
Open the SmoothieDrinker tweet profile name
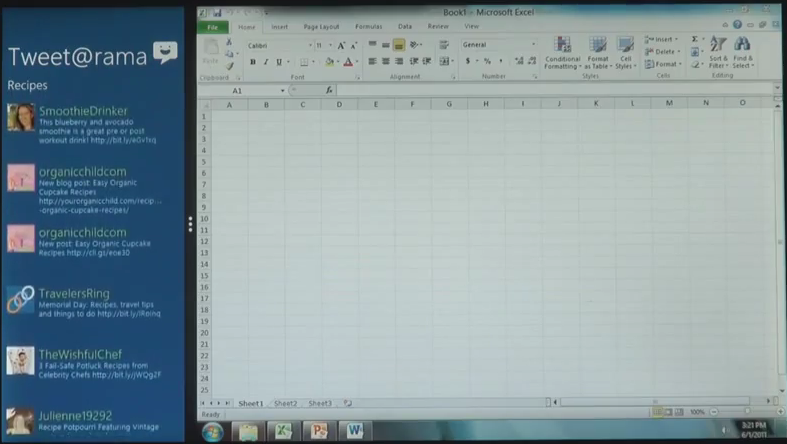[x=83, y=111]
